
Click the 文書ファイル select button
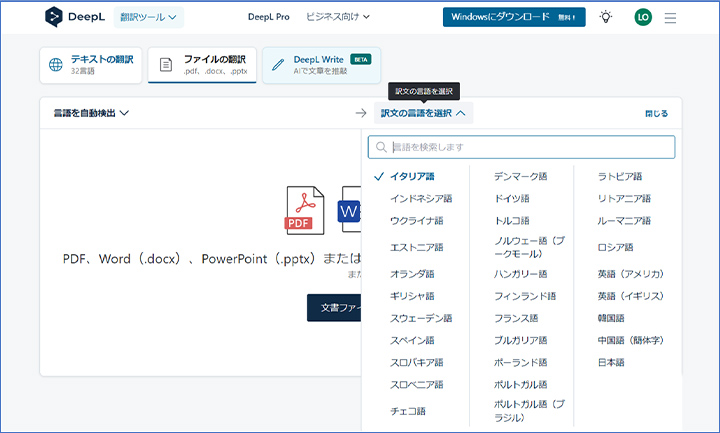point(334,308)
